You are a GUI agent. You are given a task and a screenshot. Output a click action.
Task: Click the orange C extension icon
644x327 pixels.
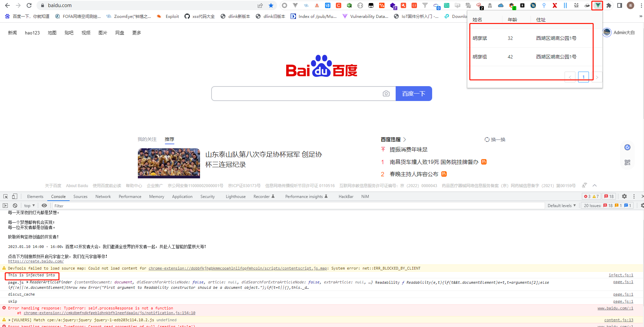pyautogui.click(x=339, y=5)
